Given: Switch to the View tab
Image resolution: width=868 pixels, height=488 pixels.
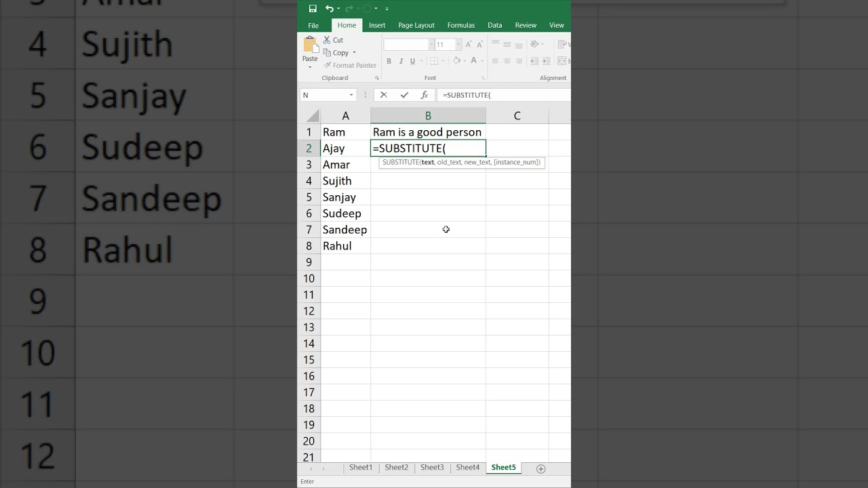Looking at the screenshot, I should (x=557, y=25).
